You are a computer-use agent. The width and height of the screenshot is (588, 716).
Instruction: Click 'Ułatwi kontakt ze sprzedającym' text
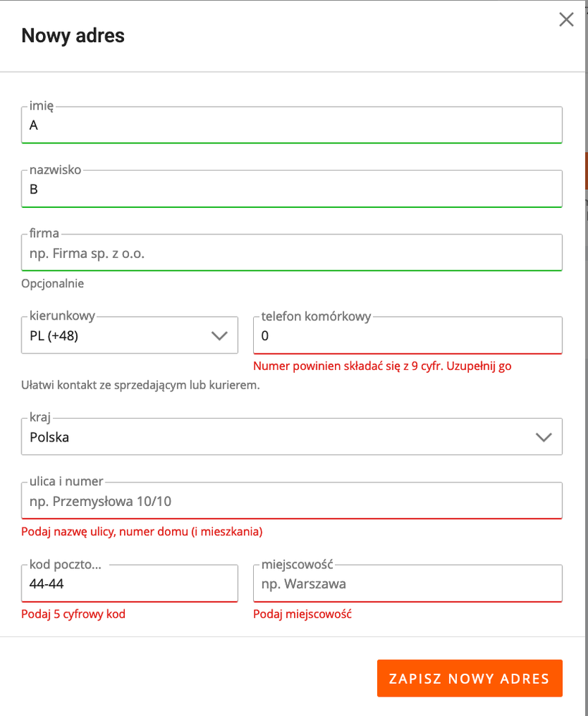[x=141, y=385]
